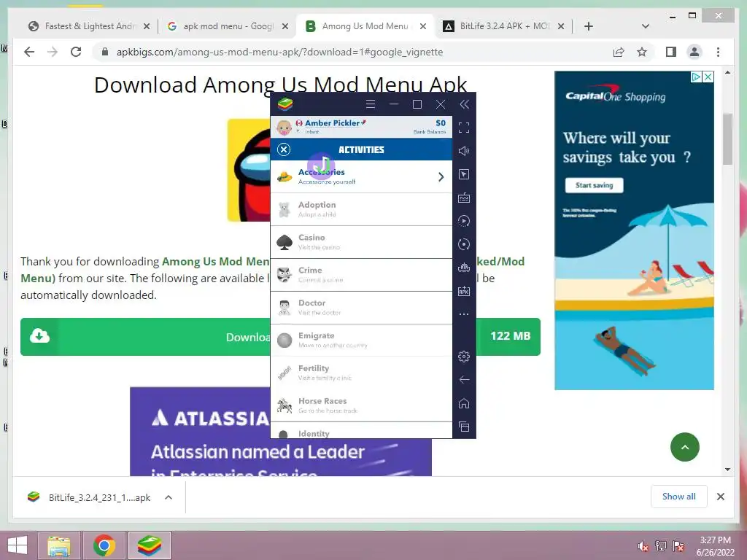Select the Horse Races activity
Screen dimensions: 747x560
tap(361, 405)
